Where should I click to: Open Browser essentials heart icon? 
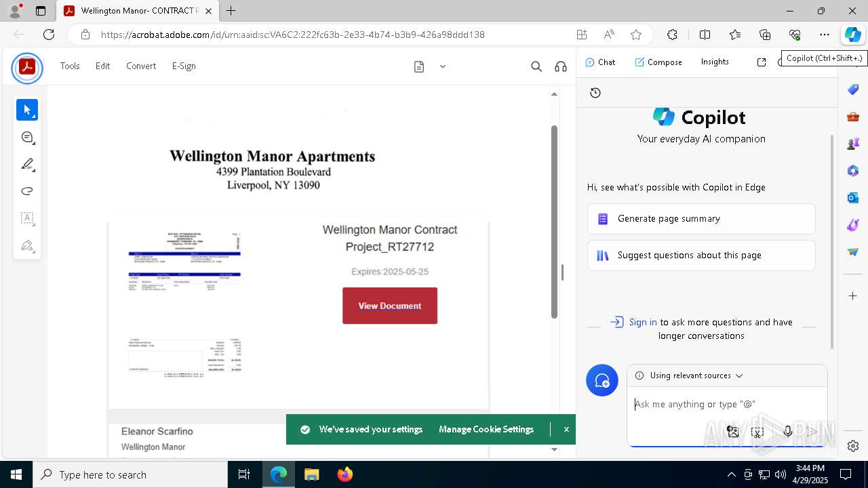tap(795, 35)
